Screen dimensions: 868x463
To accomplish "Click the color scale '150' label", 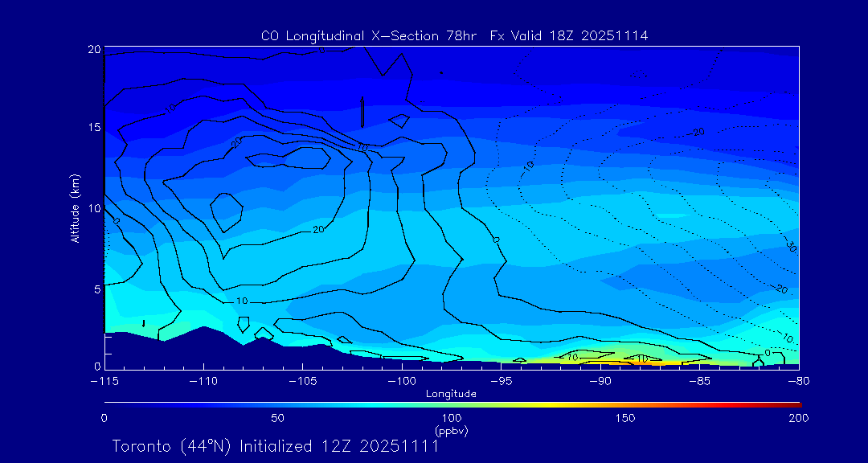I will coord(626,418).
